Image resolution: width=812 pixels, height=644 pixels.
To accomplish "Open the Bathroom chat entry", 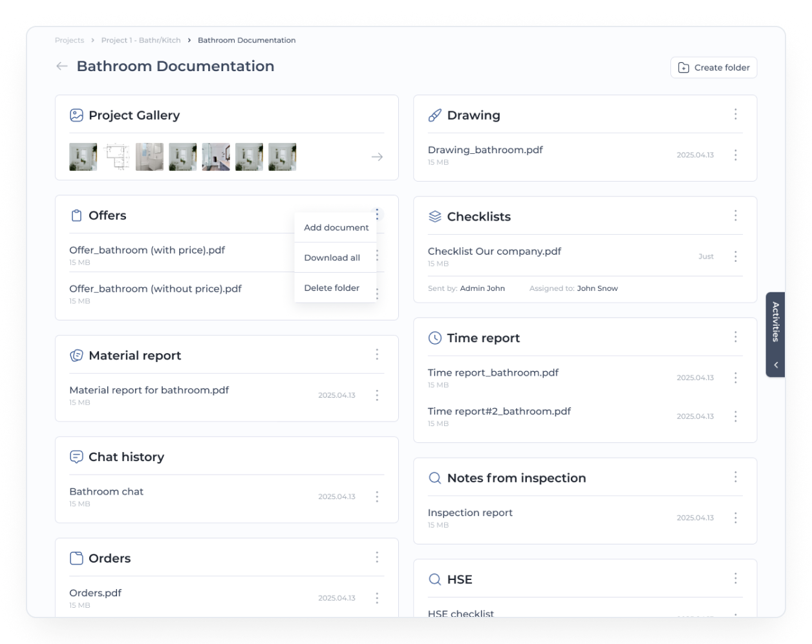I will (x=106, y=491).
